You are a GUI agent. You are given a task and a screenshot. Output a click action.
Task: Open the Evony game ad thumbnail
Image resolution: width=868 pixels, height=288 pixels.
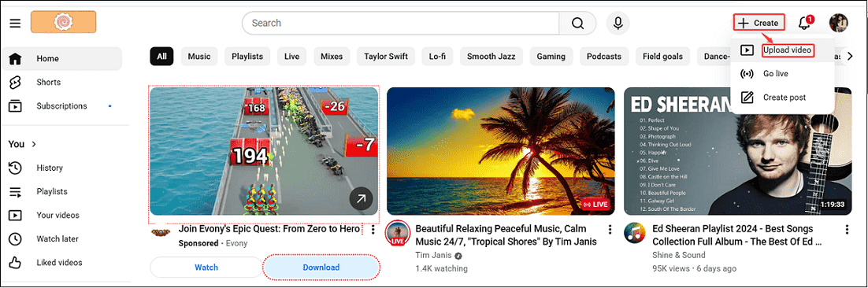(x=265, y=151)
